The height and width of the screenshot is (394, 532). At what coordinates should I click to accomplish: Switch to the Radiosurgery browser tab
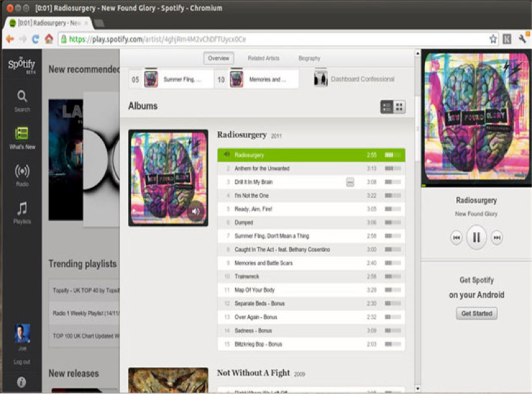(48, 23)
